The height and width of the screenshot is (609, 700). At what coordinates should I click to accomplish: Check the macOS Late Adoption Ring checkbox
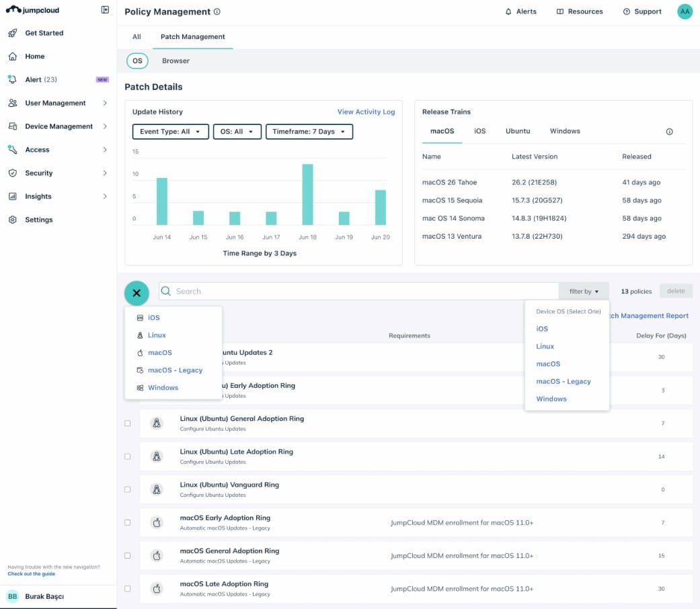pos(128,588)
